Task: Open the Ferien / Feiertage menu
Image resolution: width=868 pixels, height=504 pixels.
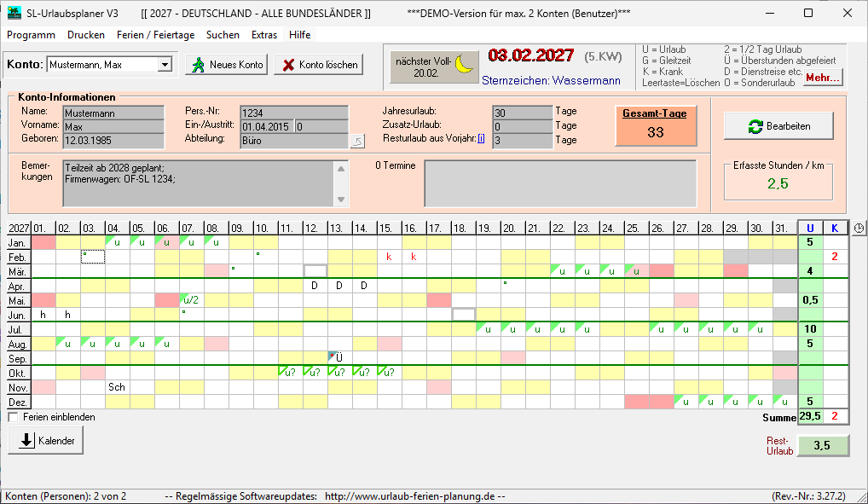Action: 155,35
